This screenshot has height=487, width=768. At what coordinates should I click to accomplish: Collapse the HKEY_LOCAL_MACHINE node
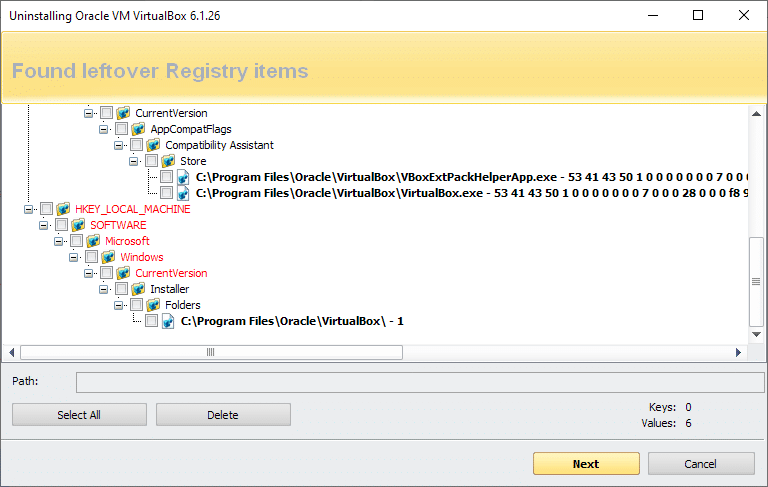(x=28, y=209)
